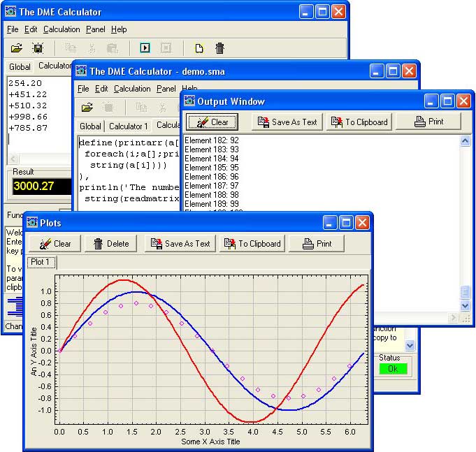Click Element 188: 98 in Output Window

[212, 195]
